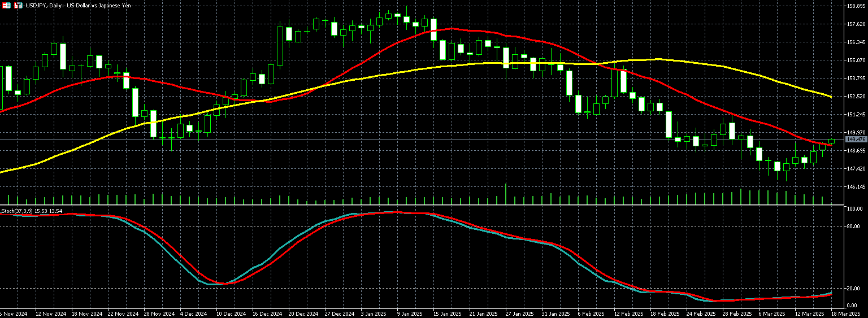Click the 152.520 price scale label

coord(857,97)
